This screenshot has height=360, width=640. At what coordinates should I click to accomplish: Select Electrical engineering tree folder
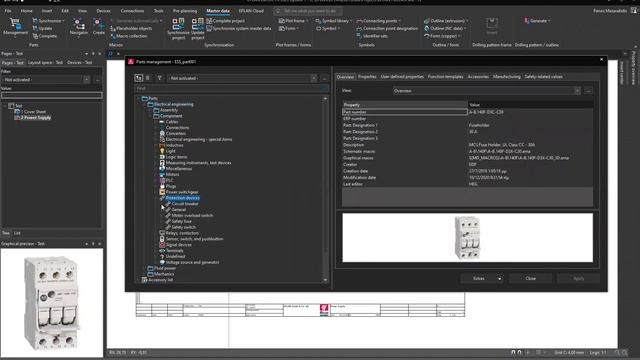point(173,104)
